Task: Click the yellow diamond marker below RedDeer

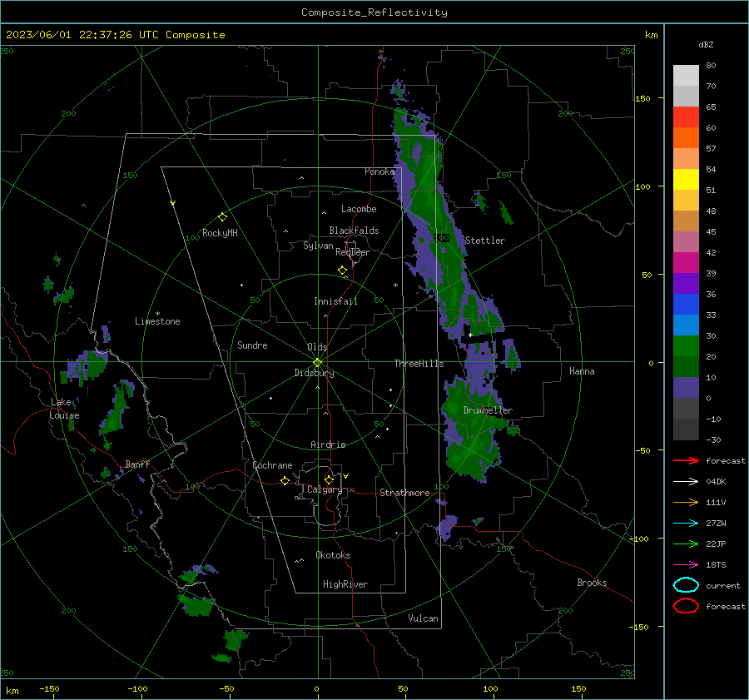Action: [343, 271]
